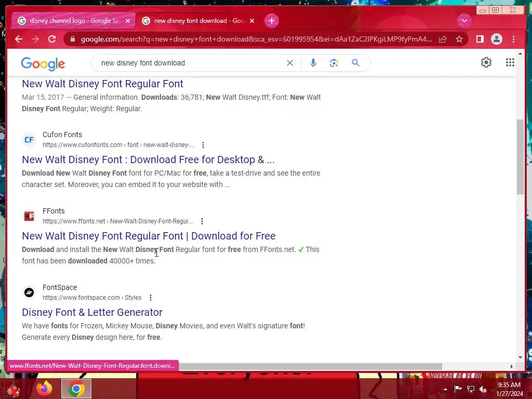The height and width of the screenshot is (399, 532).
Task: Open Chrome three-dot menu
Action: coord(513,39)
